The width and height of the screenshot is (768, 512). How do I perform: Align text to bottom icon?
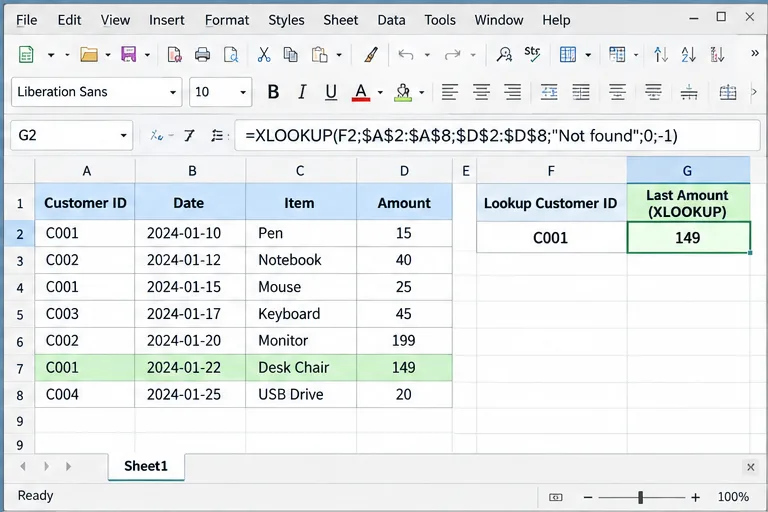point(689,92)
